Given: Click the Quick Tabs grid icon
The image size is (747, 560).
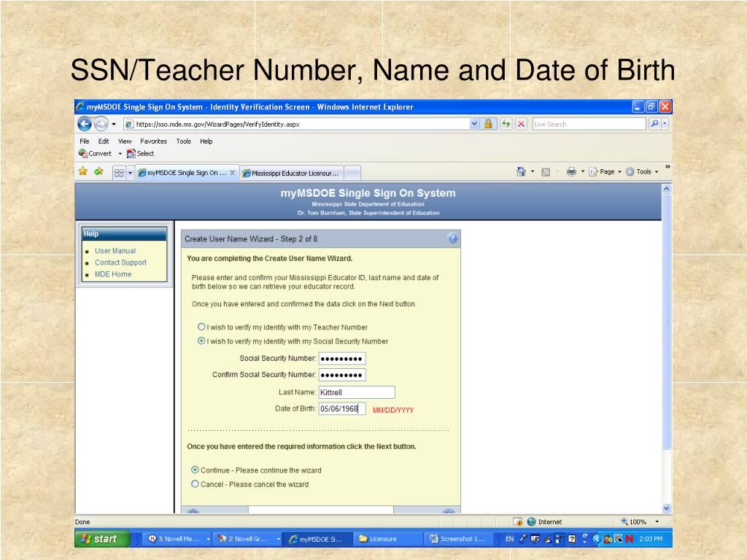Looking at the screenshot, I should (119, 173).
